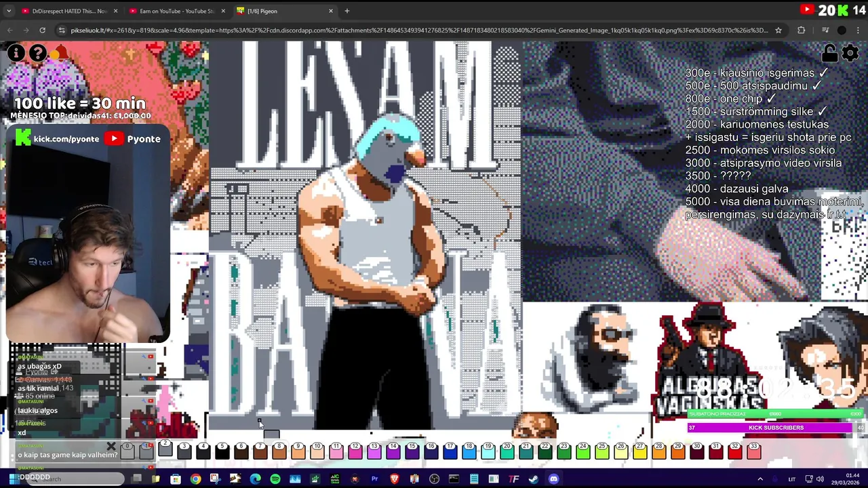This screenshot has width=868, height=488.
Task: Reload the pikseliuok.lt page
Action: pyautogui.click(x=42, y=30)
